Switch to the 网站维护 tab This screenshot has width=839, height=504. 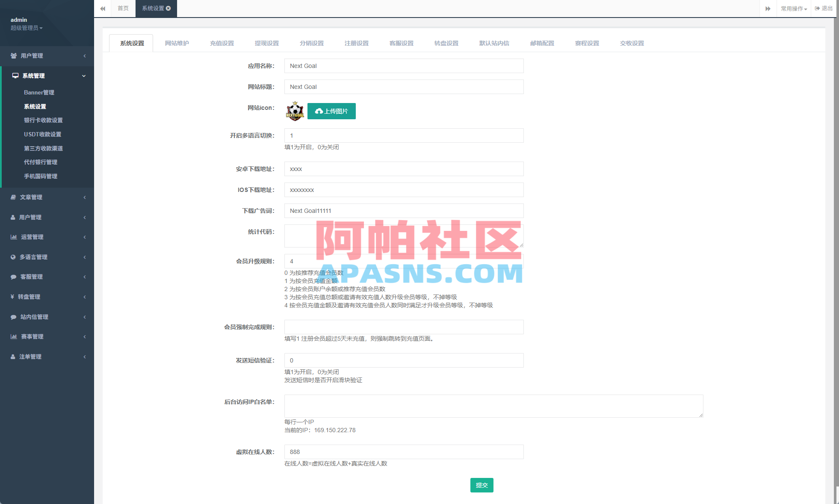(177, 43)
